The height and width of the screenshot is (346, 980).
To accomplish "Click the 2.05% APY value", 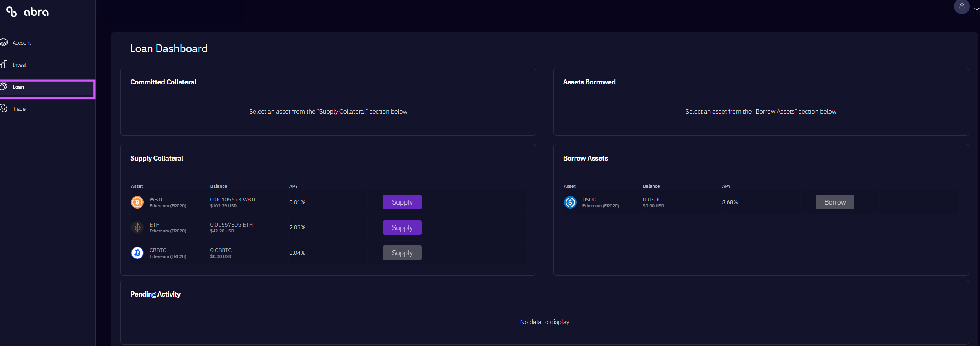I will pyautogui.click(x=297, y=227).
